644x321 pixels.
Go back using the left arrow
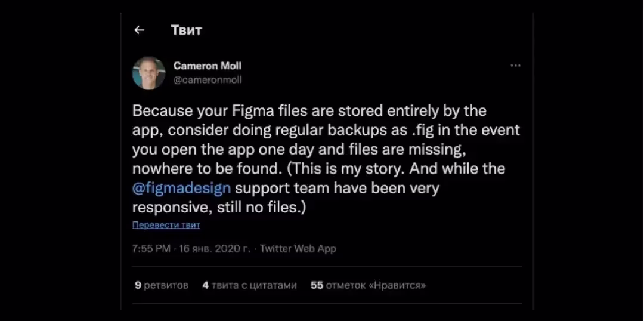[140, 30]
